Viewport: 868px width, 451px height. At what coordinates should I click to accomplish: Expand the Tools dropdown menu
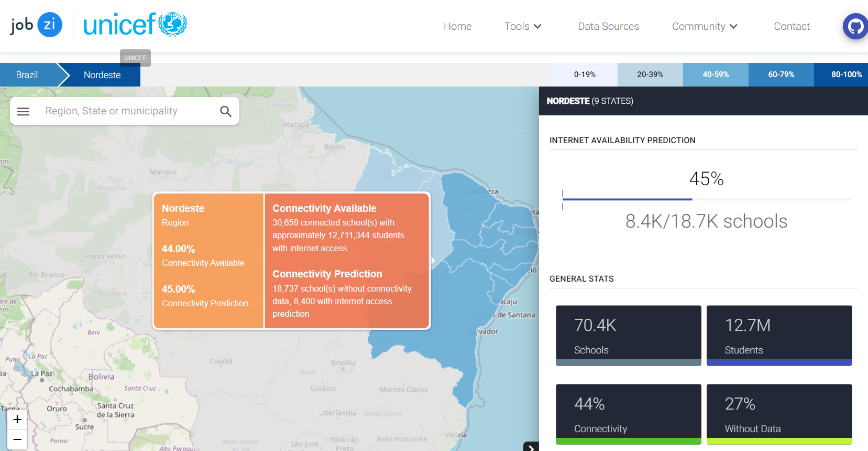tap(523, 26)
